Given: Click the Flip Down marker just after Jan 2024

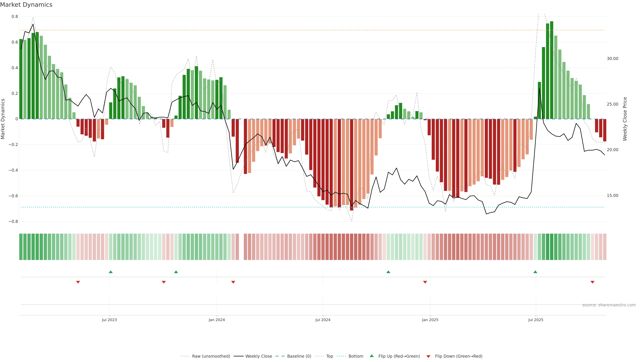Looking at the screenshot, I should point(233,282).
